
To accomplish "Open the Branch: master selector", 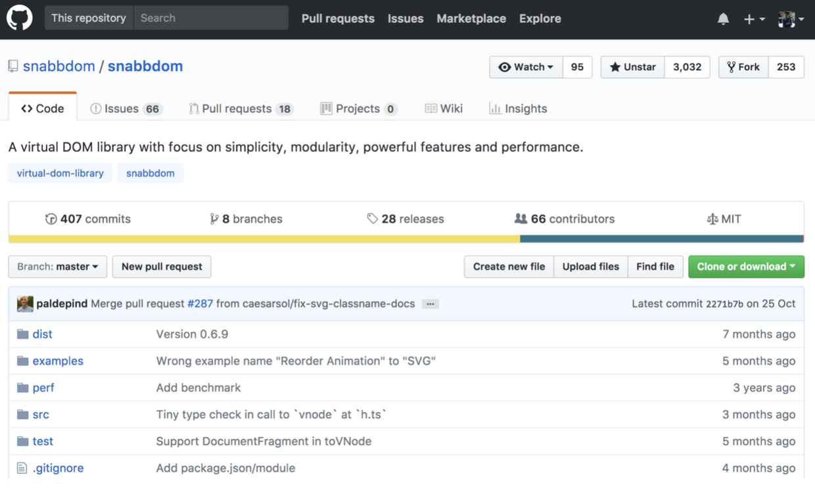I will (x=58, y=266).
